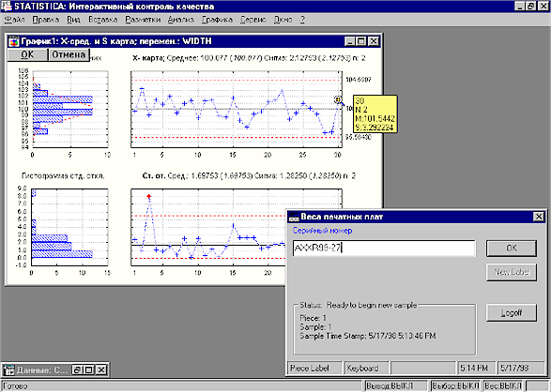Click lower control limit value 95.56400
Screen dimensions: 551x392
coord(359,137)
